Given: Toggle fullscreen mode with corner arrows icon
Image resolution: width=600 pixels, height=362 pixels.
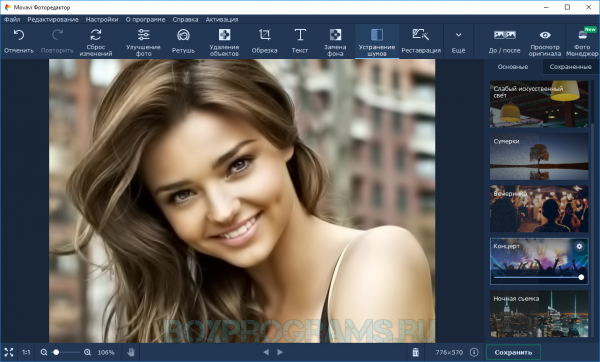Looking at the screenshot, I should pos(8,352).
